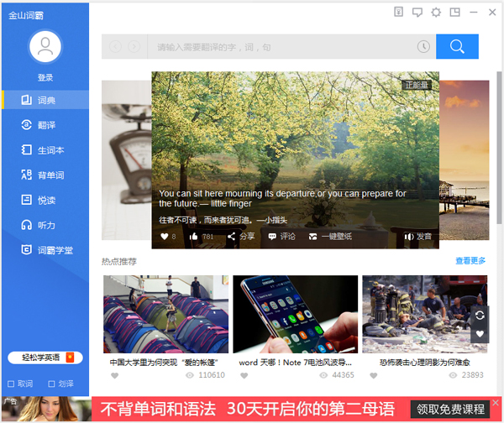This screenshot has height=423, width=504.
Task: Open the 背单词 vocabulary section
Action: (45, 175)
